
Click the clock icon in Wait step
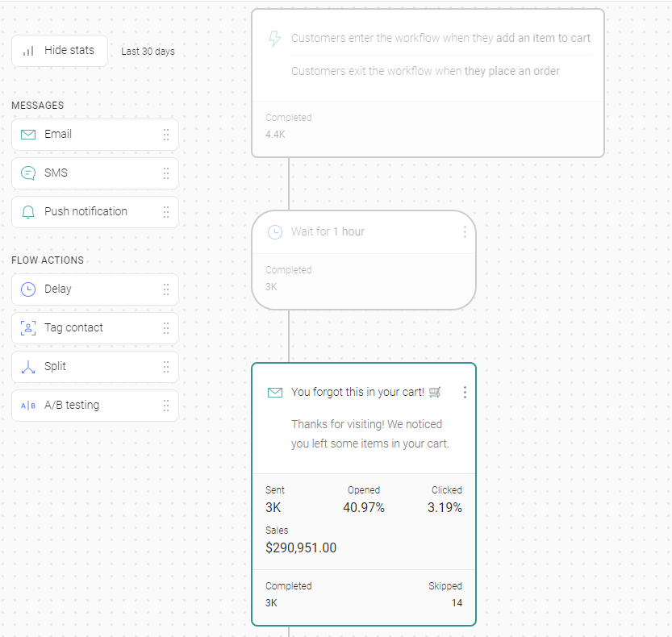tap(275, 232)
